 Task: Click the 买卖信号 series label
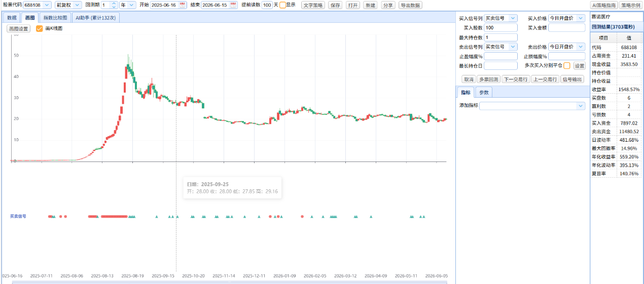pos(18,217)
